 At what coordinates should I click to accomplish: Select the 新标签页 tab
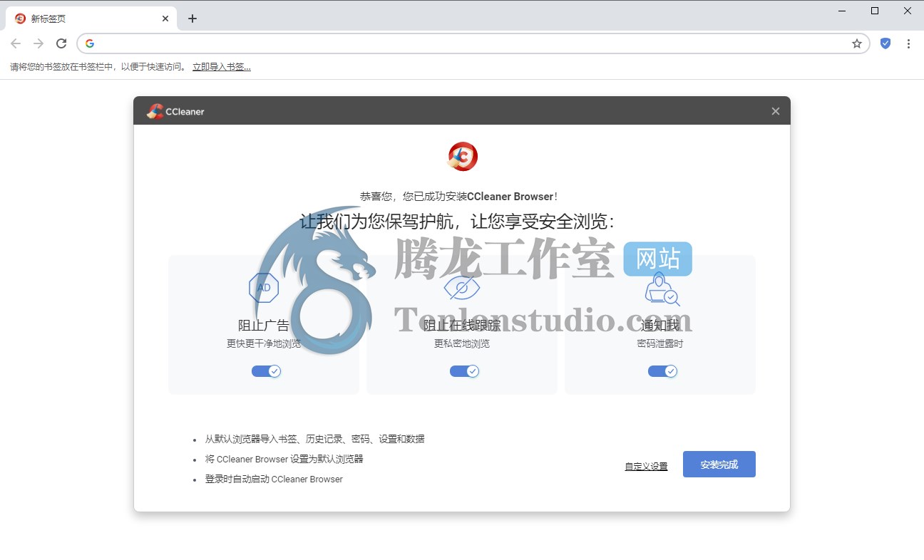point(91,19)
